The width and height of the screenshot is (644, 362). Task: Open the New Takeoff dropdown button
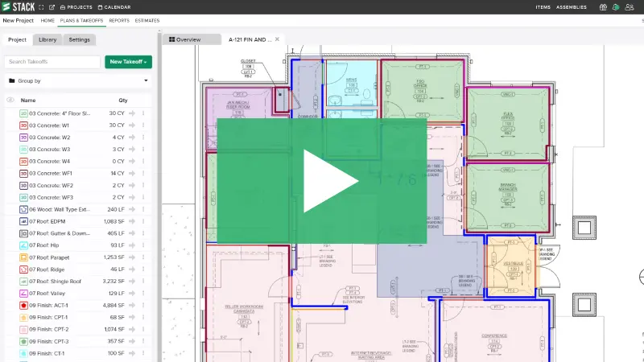tap(128, 62)
